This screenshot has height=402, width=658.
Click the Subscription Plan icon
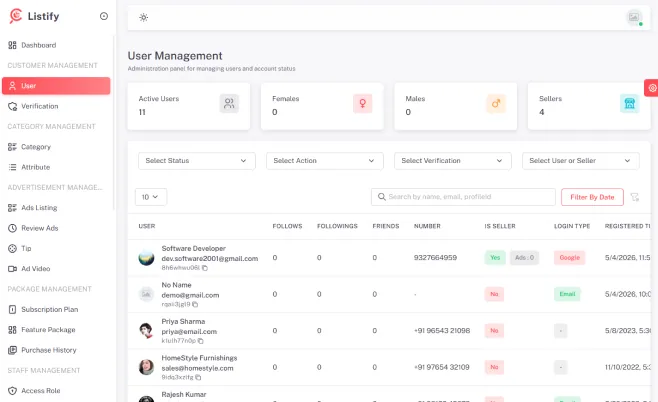pos(12,309)
